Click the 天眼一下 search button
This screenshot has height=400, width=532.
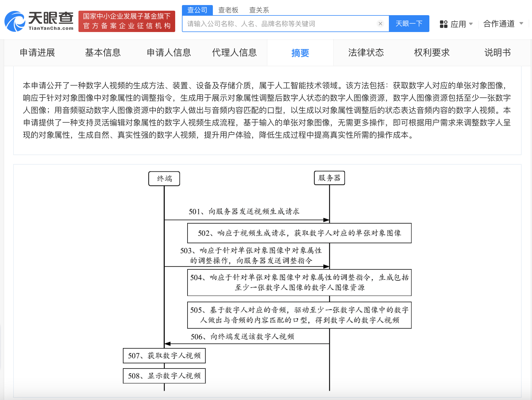tap(409, 24)
